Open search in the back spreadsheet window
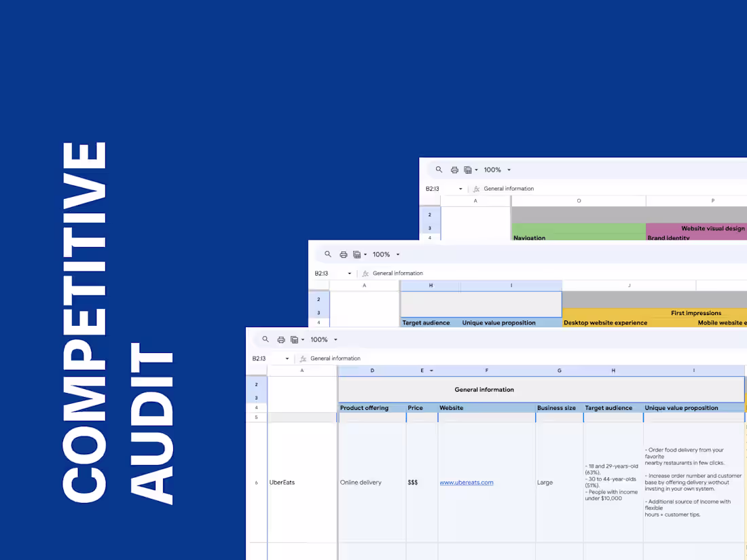The height and width of the screenshot is (560, 747). coord(439,170)
